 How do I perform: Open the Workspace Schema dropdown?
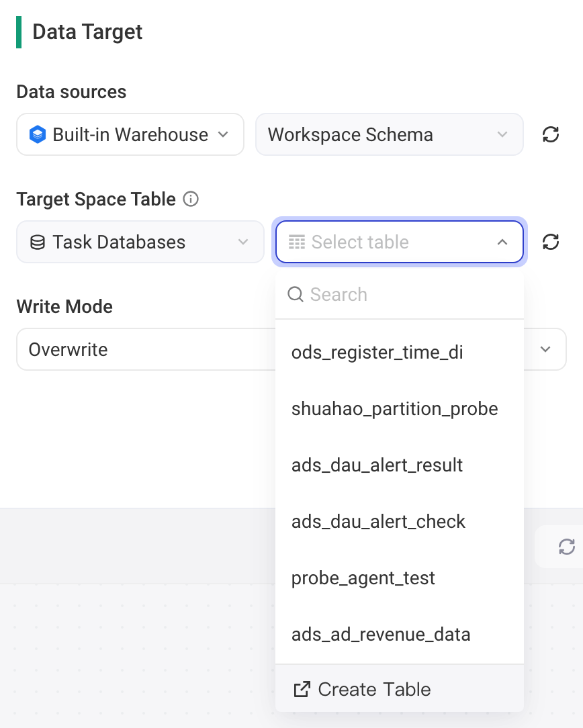point(390,134)
